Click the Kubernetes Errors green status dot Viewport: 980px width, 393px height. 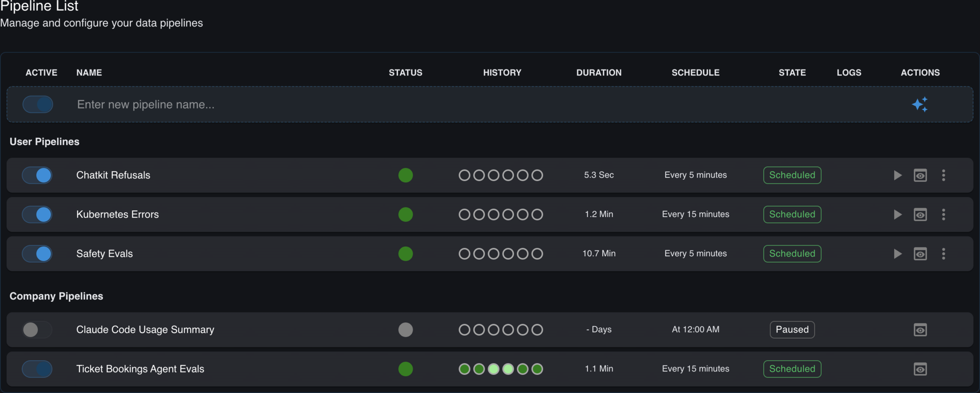406,215
